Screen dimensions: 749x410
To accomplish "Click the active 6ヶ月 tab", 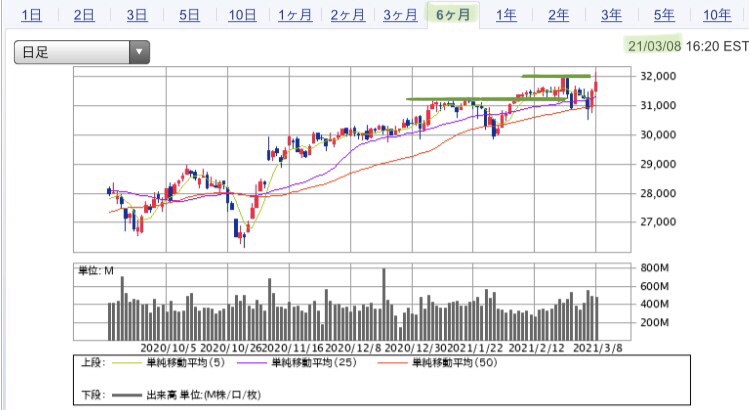I will (x=453, y=15).
